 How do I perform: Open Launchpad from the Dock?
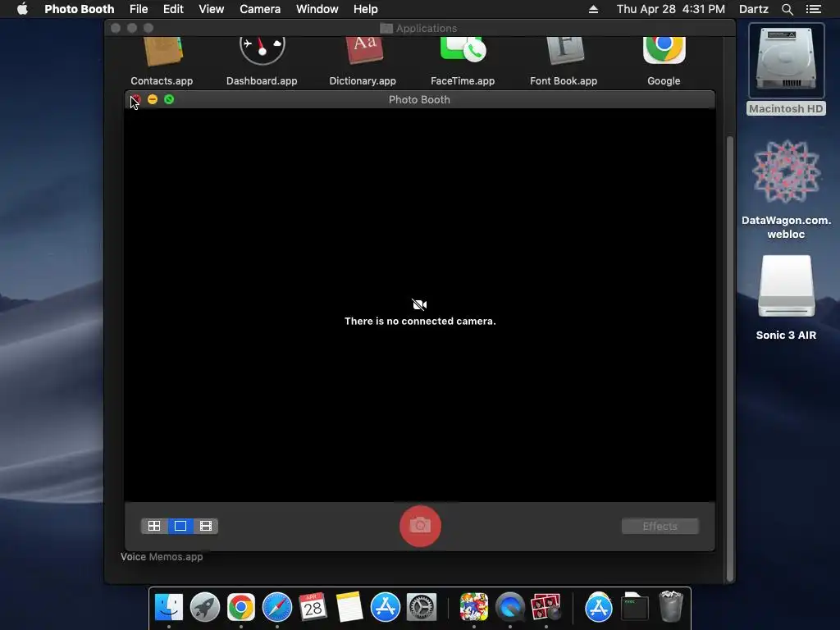(204, 608)
